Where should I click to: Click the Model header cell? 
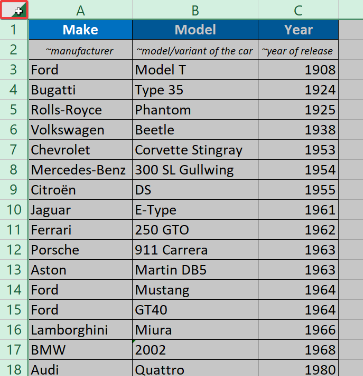point(195,30)
